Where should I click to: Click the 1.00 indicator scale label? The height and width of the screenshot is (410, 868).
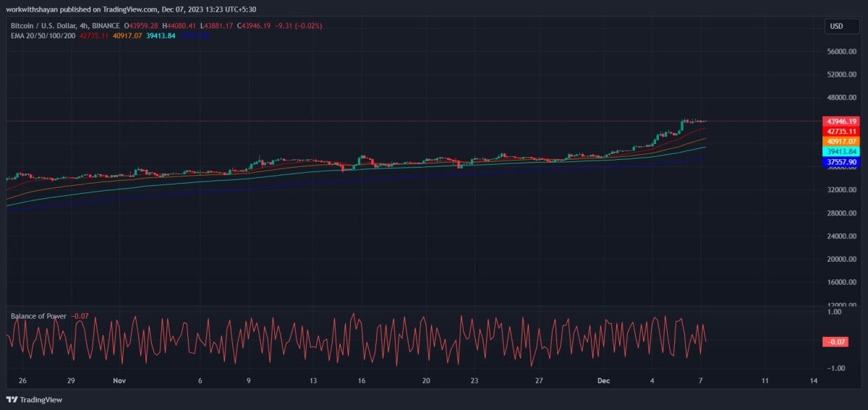pyautogui.click(x=834, y=312)
